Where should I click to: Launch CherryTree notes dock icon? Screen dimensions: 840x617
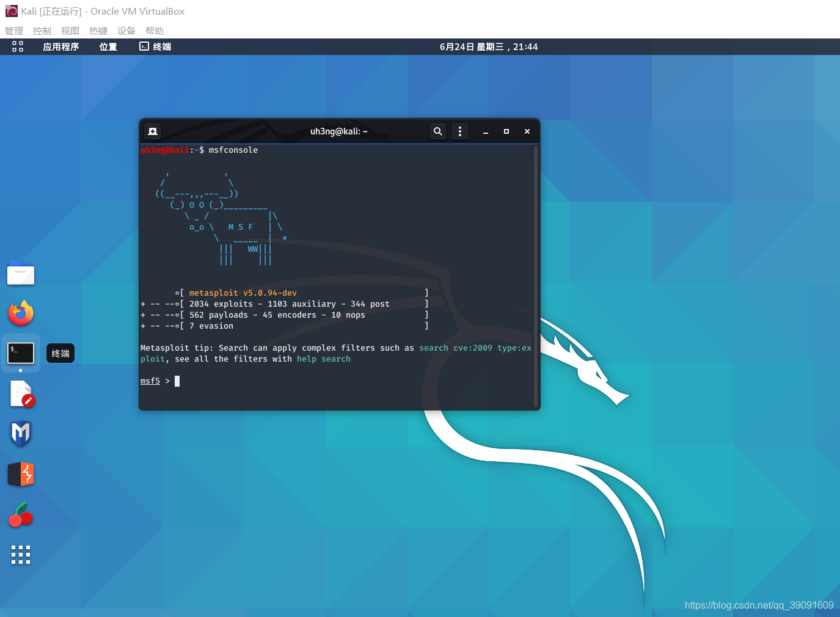pos(21,514)
